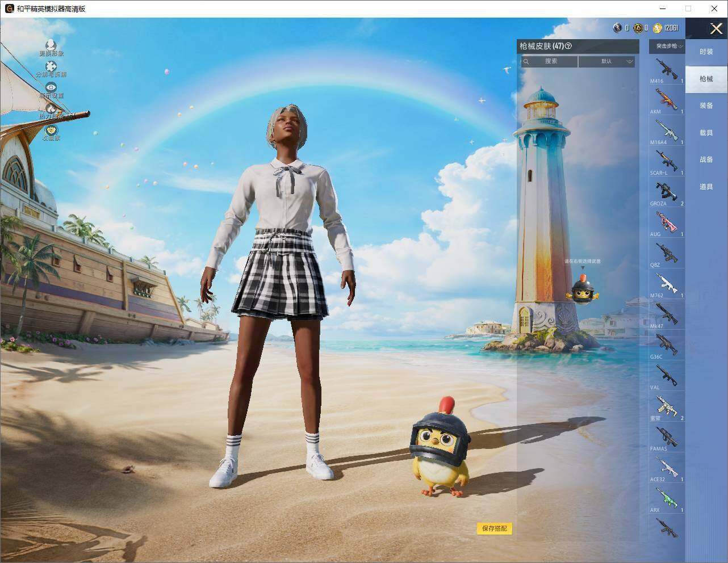Screen dimensions: 728x563
Task: Click the gold coin currency icon
Action: pyautogui.click(x=657, y=28)
